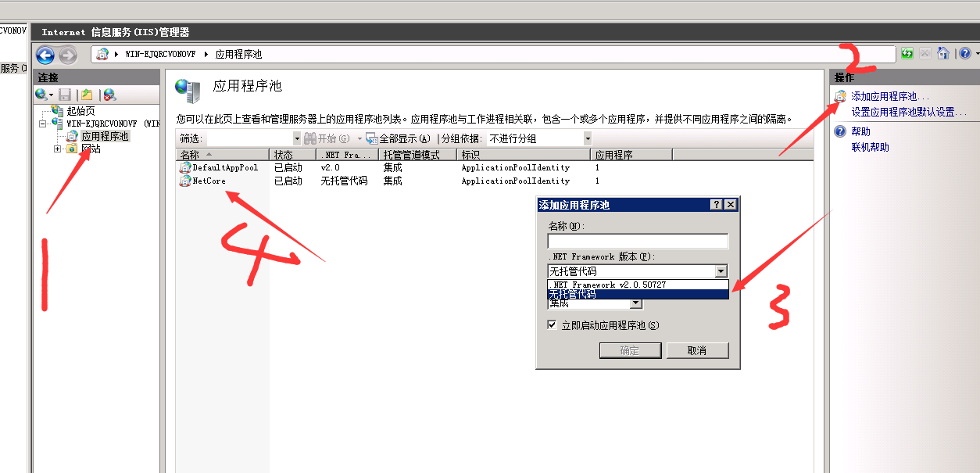Expand the 网站 tree node
980x473 pixels.
point(58,149)
